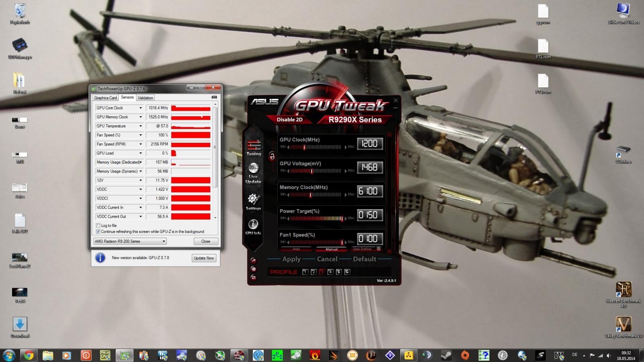Open the Tuning panel in GPU Tweak

[254, 148]
